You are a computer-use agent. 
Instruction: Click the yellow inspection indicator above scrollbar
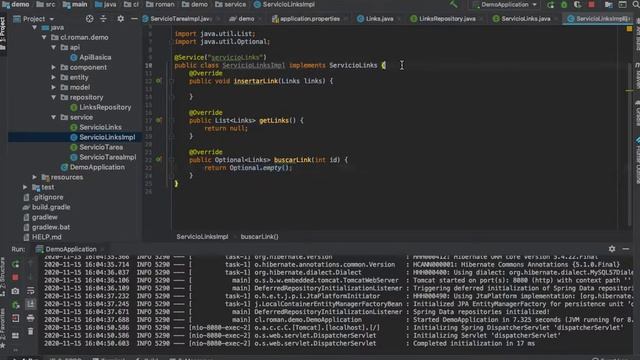tap(629, 29)
